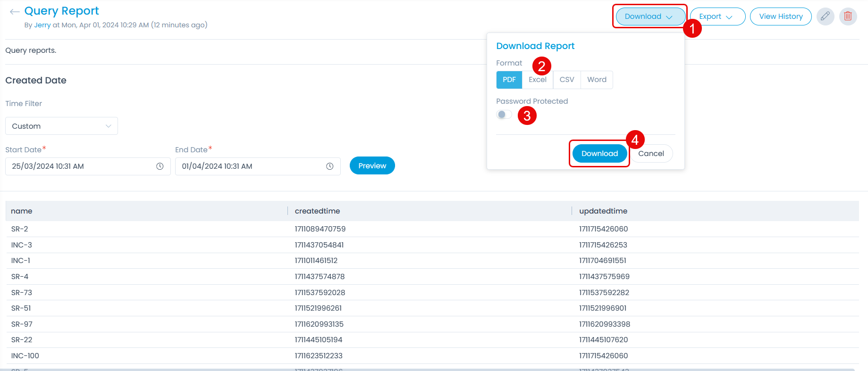Screen dimensions: 868x371
Task: Click the clock icon in End Date field
Action: click(329, 166)
